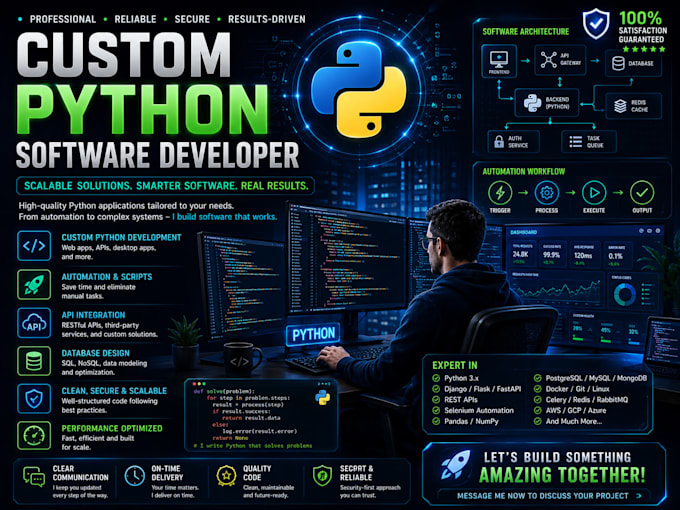Click the checkmark next to PostgreSQL / MySQL / MongoDB
The width and height of the screenshot is (680, 510).
(538, 378)
